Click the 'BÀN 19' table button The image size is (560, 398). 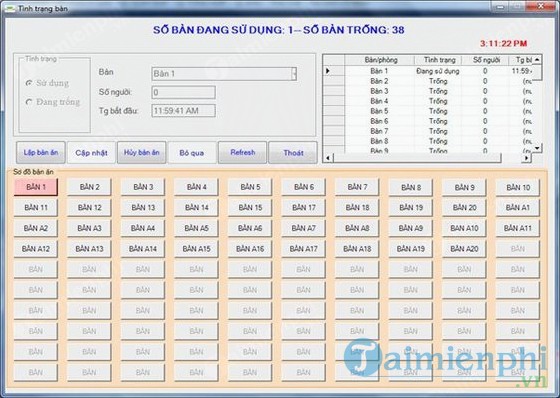(411, 208)
